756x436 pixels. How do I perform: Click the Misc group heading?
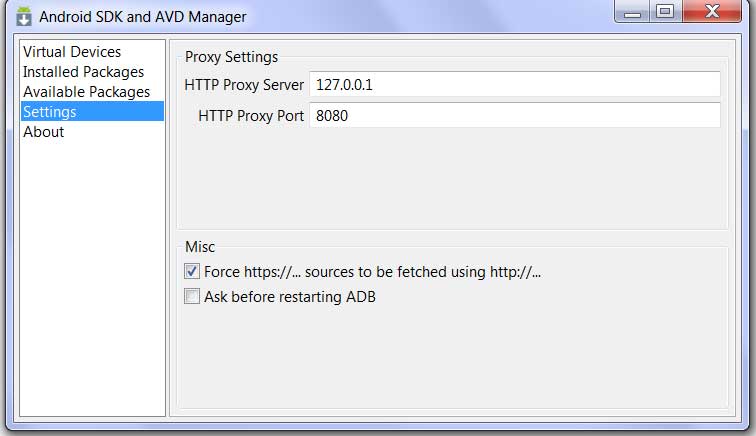pos(200,247)
